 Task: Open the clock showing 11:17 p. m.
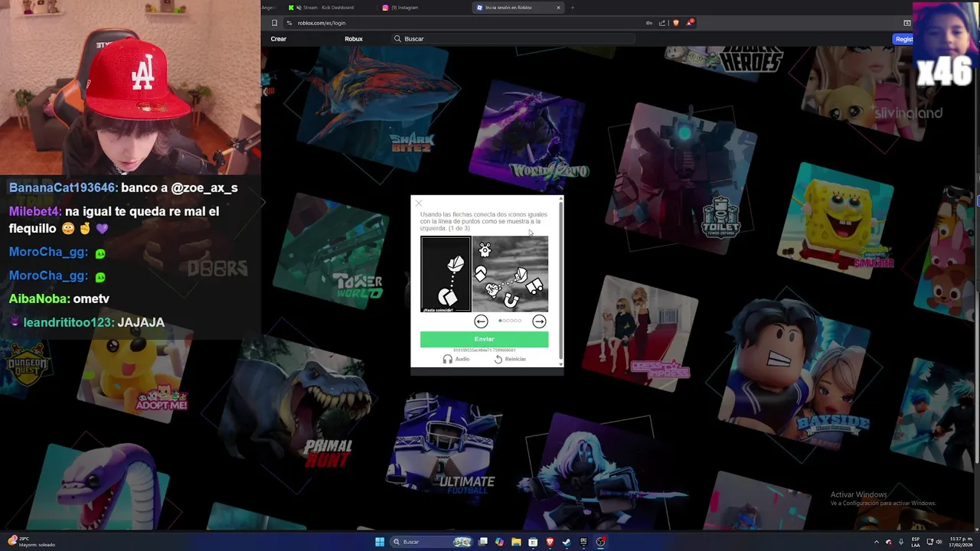[x=960, y=542]
